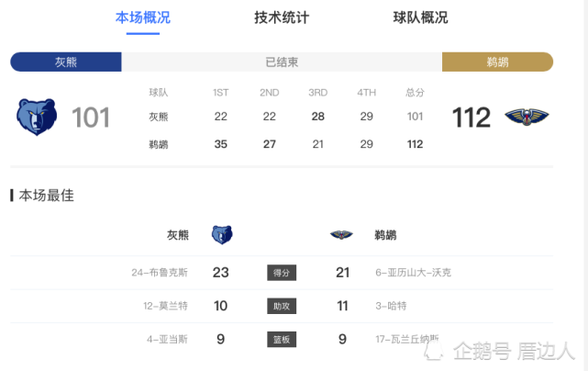This screenshot has width=588, height=371.
Task: Open player 3-哈特
Action: coord(391,306)
